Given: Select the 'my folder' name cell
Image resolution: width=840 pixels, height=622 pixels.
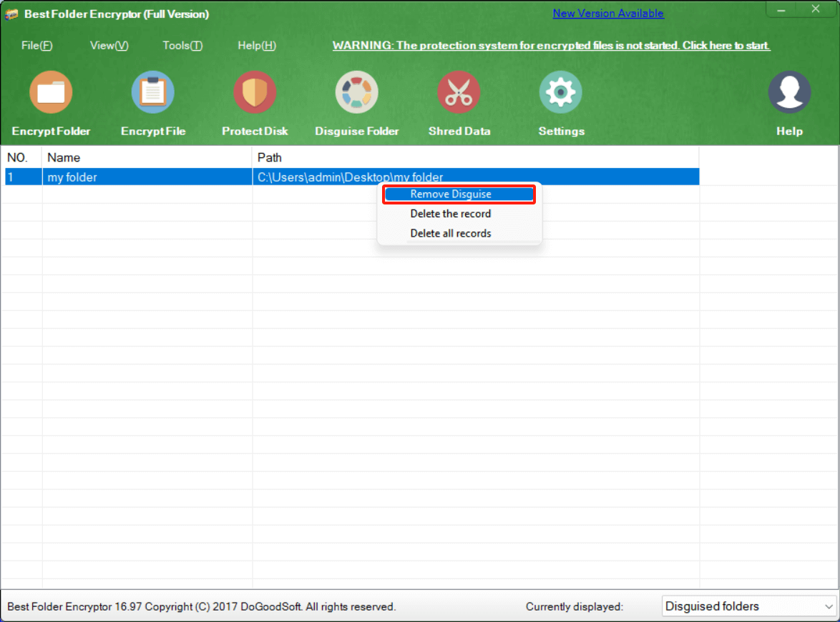Looking at the screenshot, I should click(x=147, y=177).
